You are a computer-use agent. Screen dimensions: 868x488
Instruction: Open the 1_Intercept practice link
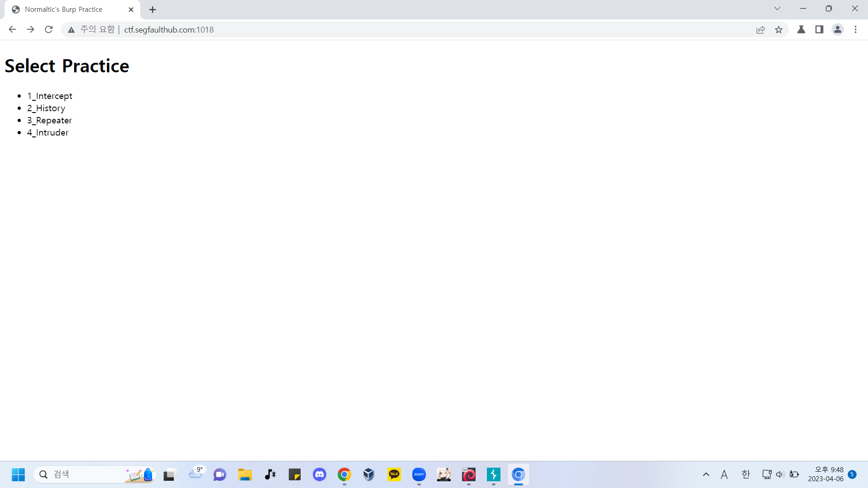tap(50, 96)
